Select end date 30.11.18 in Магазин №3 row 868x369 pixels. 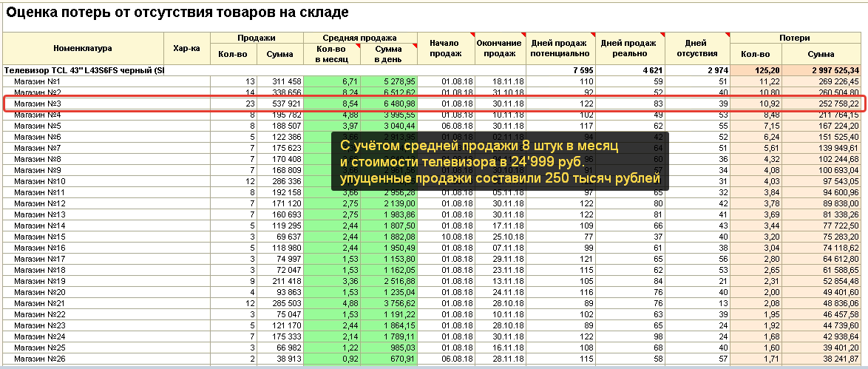[x=508, y=104]
